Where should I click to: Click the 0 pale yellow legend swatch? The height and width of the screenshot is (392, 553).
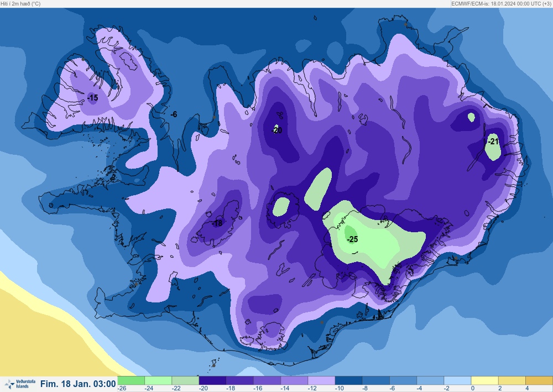coord(484,380)
